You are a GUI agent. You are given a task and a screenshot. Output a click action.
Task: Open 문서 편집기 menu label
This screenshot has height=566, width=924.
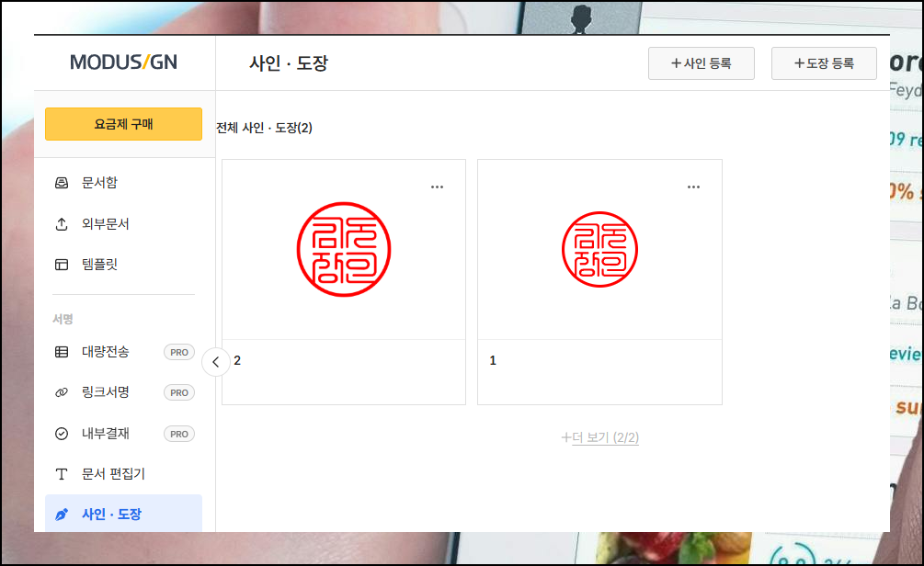click(x=113, y=474)
